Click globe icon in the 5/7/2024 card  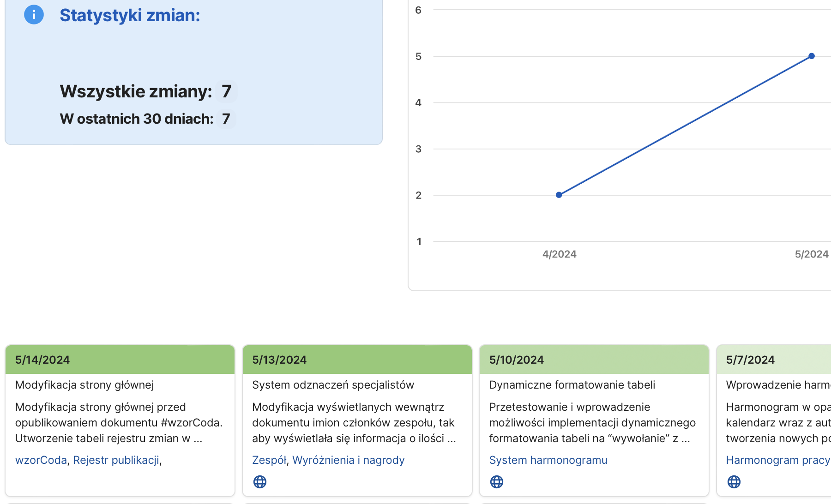[734, 482]
